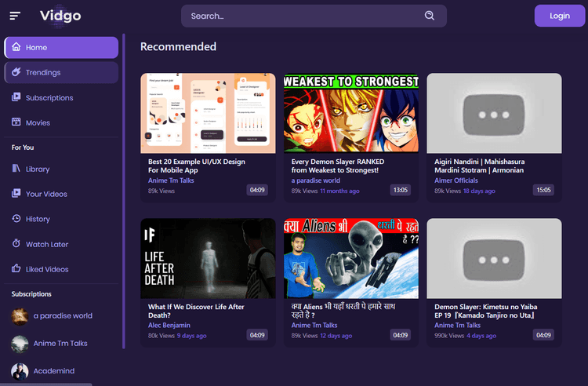Open Alec Benjamin channel link

(169, 326)
